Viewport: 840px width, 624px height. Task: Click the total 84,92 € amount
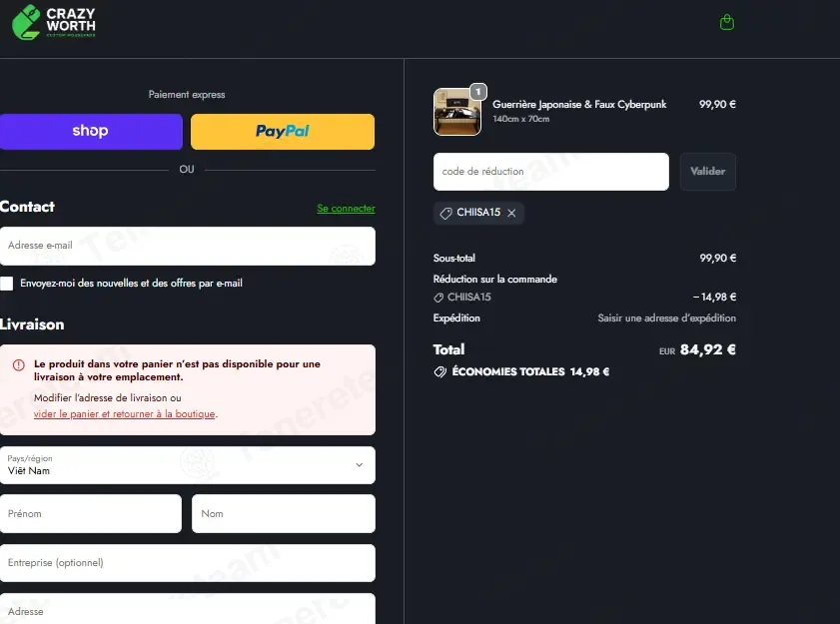pos(708,349)
